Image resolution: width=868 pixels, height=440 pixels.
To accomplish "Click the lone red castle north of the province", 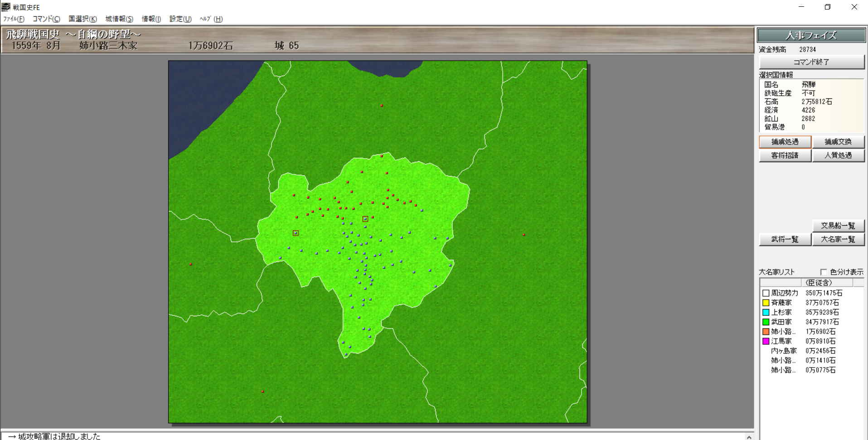I will tap(382, 106).
